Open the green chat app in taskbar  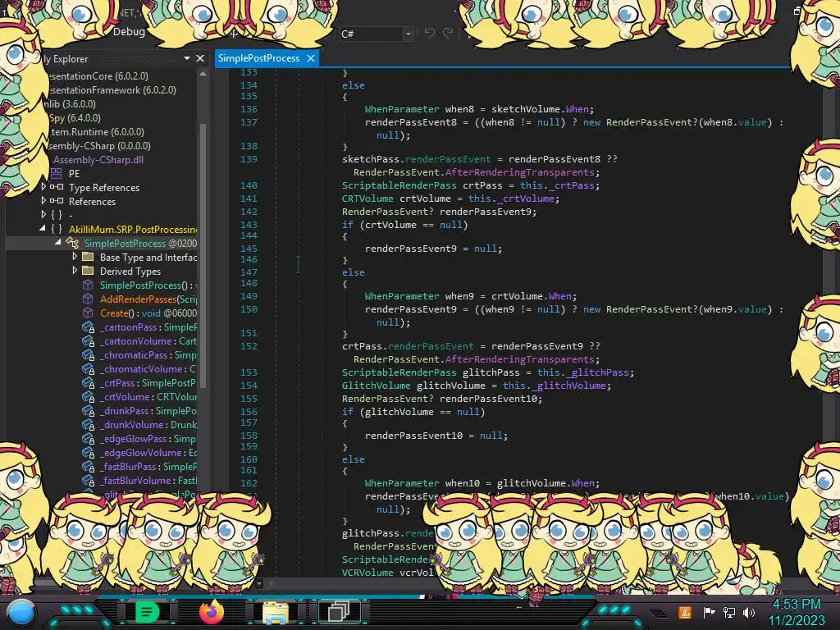(x=146, y=612)
